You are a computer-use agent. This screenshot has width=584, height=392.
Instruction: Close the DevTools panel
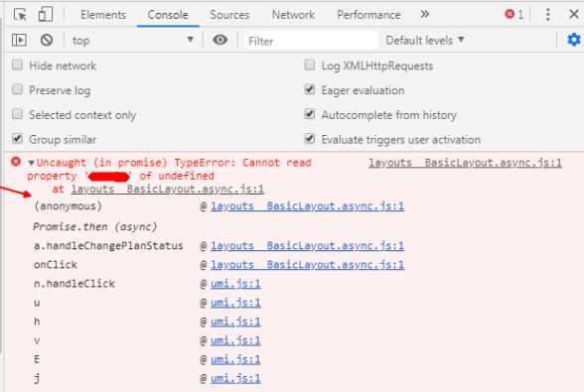[574, 15]
